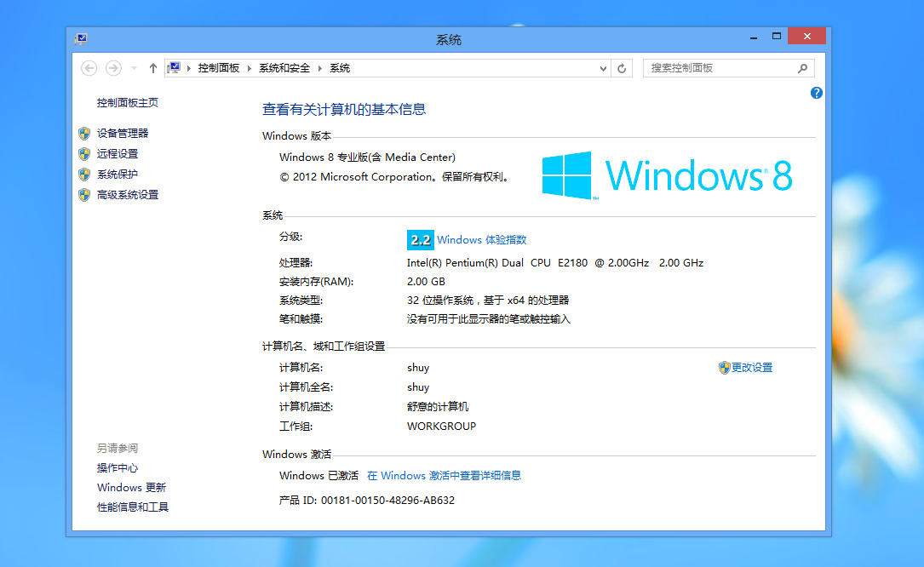Click the shield icon next to 系统保护

pyautogui.click(x=84, y=175)
